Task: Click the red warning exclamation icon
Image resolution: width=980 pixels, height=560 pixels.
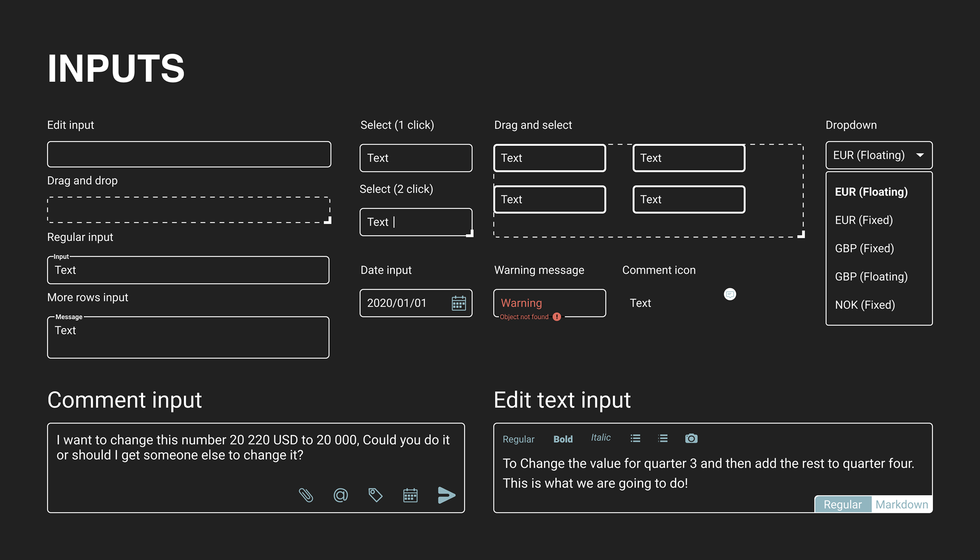Action: tap(556, 317)
